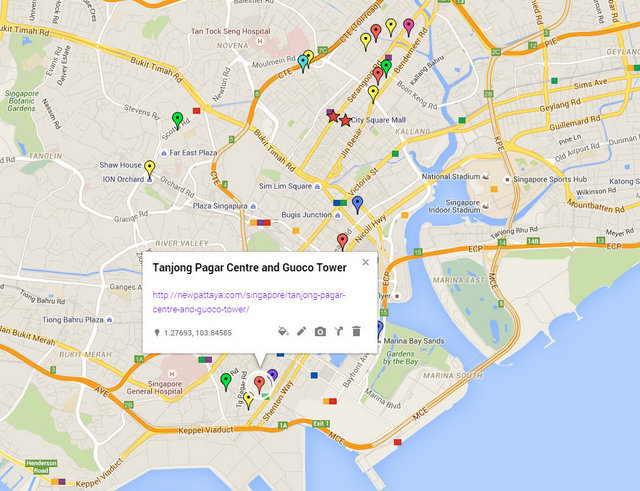The width and height of the screenshot is (640, 491).
Task: Click the directions arrow icon in popup
Action: tap(338, 331)
